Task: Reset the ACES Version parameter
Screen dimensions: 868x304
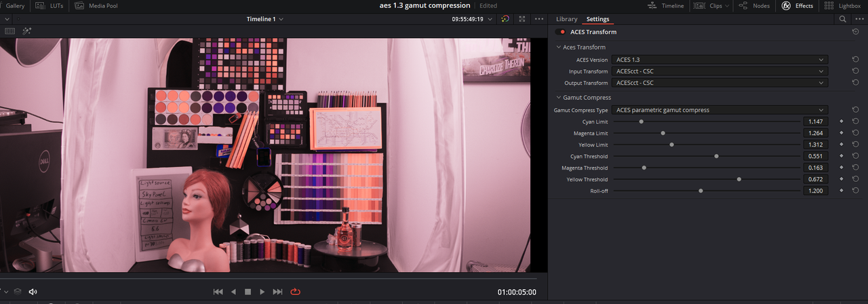Action: (x=856, y=60)
